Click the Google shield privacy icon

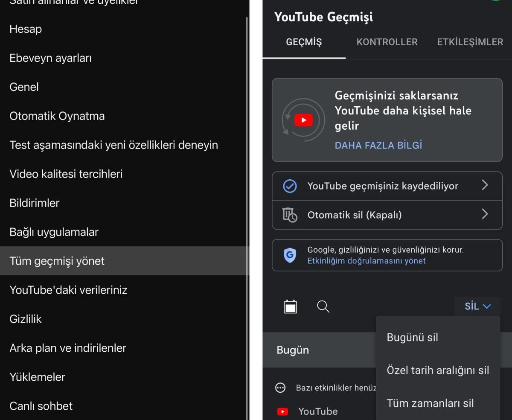click(x=290, y=255)
